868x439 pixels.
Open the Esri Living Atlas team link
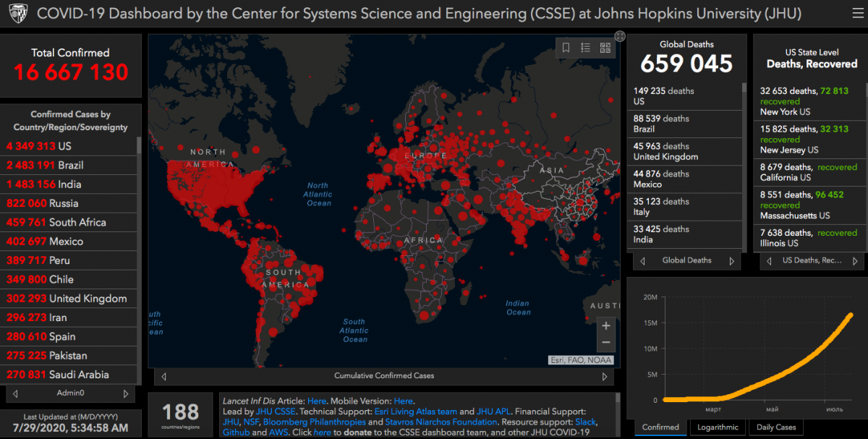pos(415,412)
